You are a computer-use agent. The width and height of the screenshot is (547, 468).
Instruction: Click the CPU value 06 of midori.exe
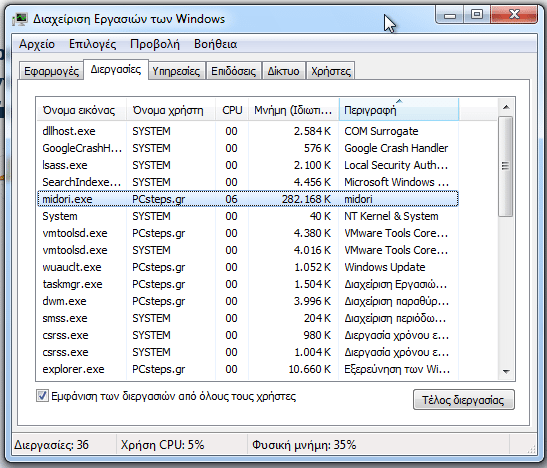(231, 199)
